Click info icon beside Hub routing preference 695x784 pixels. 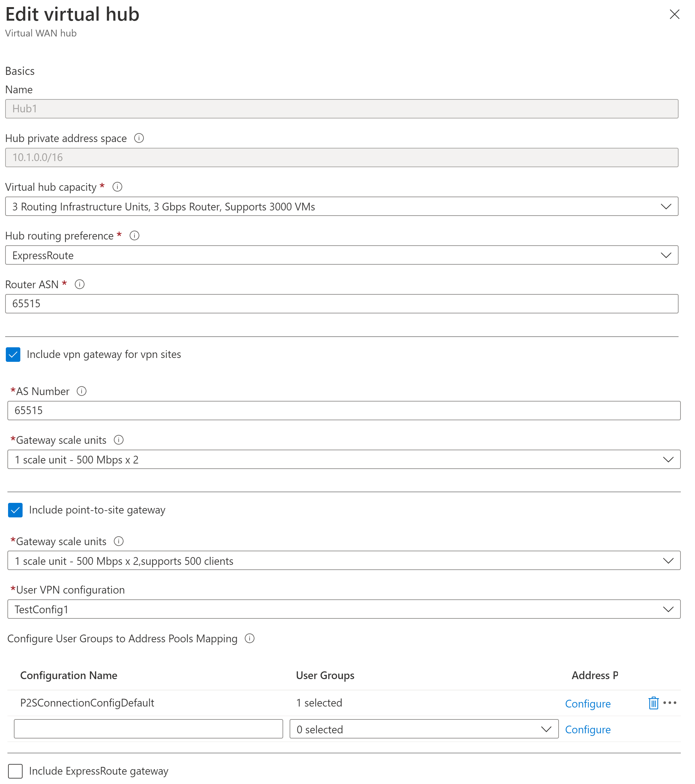coord(134,236)
